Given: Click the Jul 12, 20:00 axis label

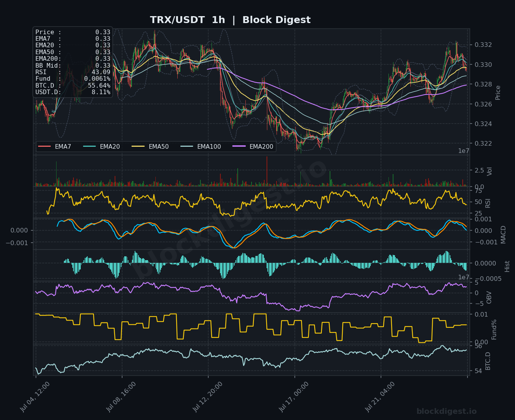Looking at the screenshot, I should point(208,397).
